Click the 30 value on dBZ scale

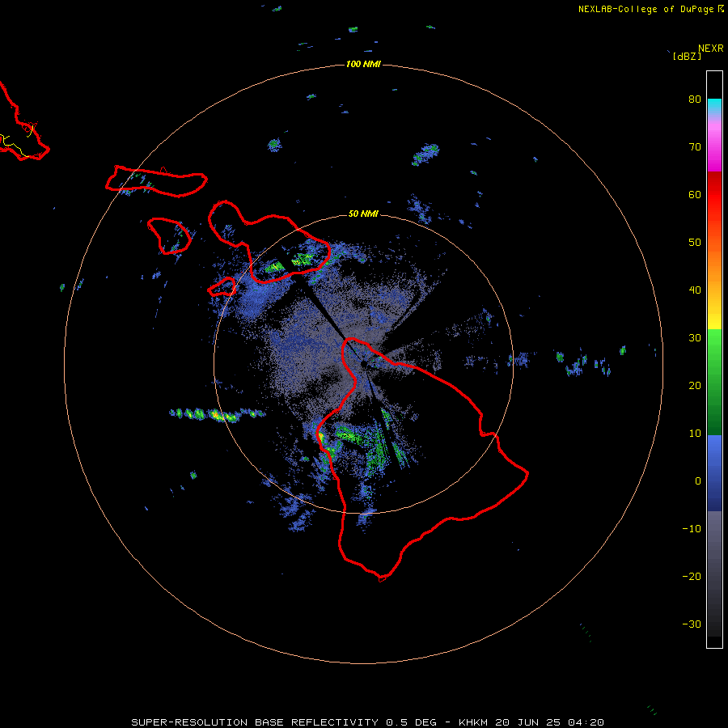pyautogui.click(x=695, y=338)
